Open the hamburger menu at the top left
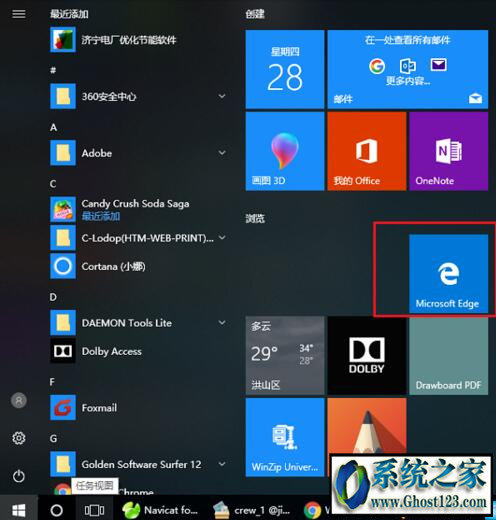 19,14
